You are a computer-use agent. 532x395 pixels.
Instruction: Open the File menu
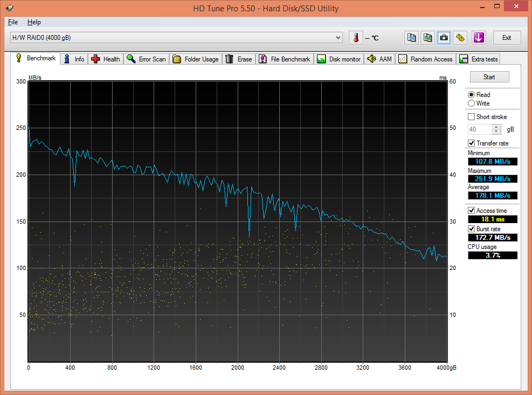[x=13, y=22]
